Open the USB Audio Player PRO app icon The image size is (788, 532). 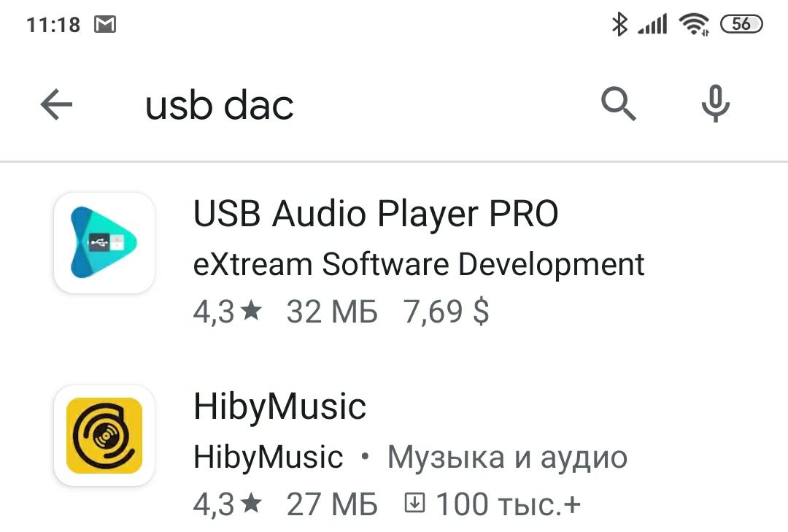[x=104, y=243]
